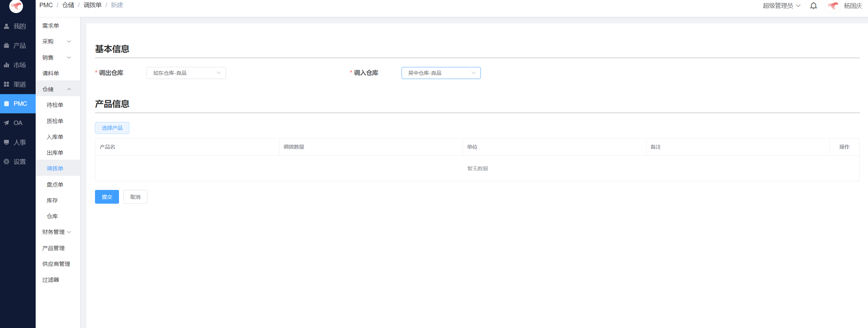The image size is (868, 328).
Task: Click 调拨单 in the breadcrumb
Action: tap(93, 5)
